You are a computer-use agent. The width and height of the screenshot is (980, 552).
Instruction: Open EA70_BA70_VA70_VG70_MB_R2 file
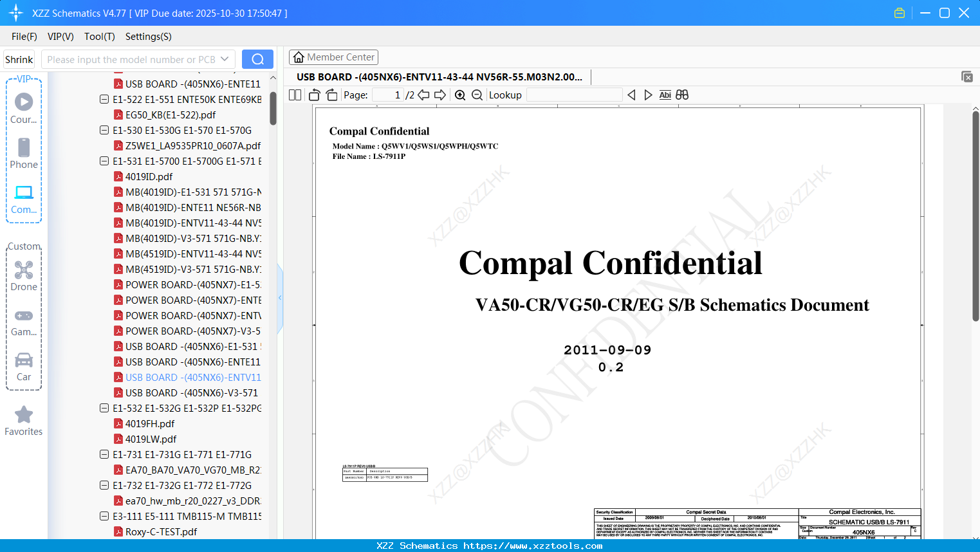pos(187,470)
